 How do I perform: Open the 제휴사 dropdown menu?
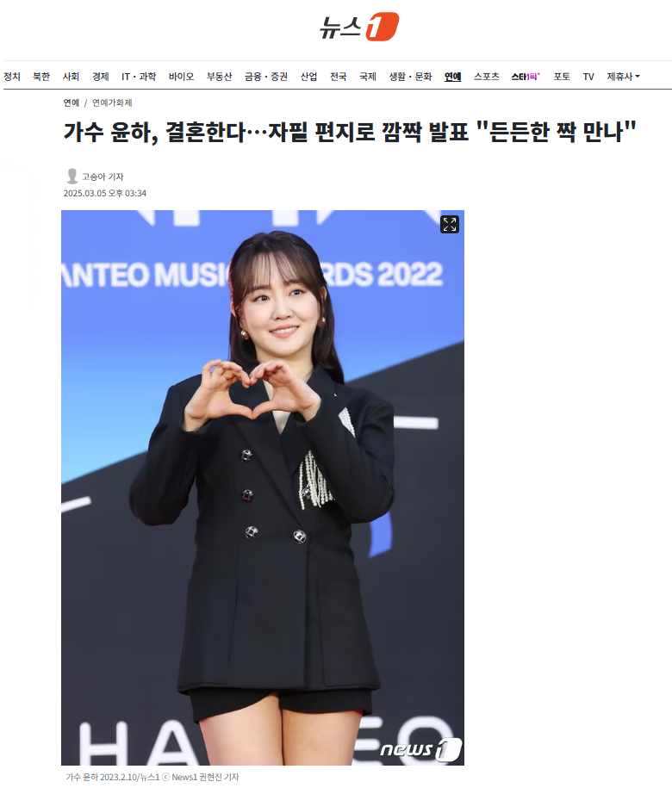623,77
